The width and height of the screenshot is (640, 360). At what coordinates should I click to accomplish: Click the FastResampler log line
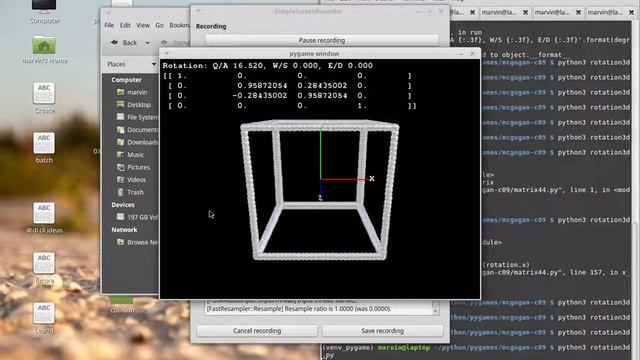[299, 309]
